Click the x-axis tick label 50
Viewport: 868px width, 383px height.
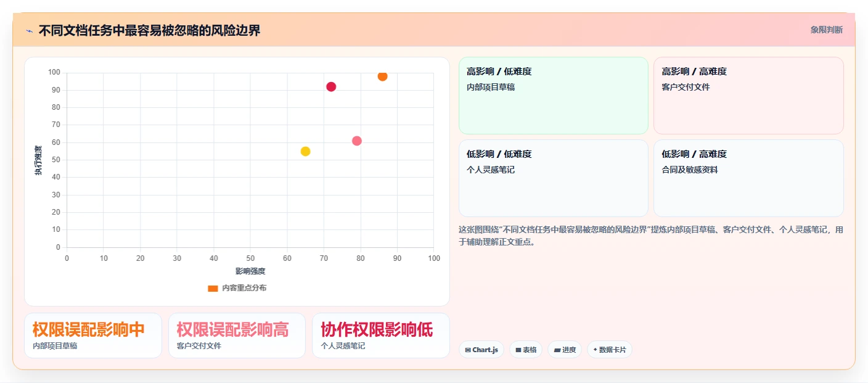point(250,258)
